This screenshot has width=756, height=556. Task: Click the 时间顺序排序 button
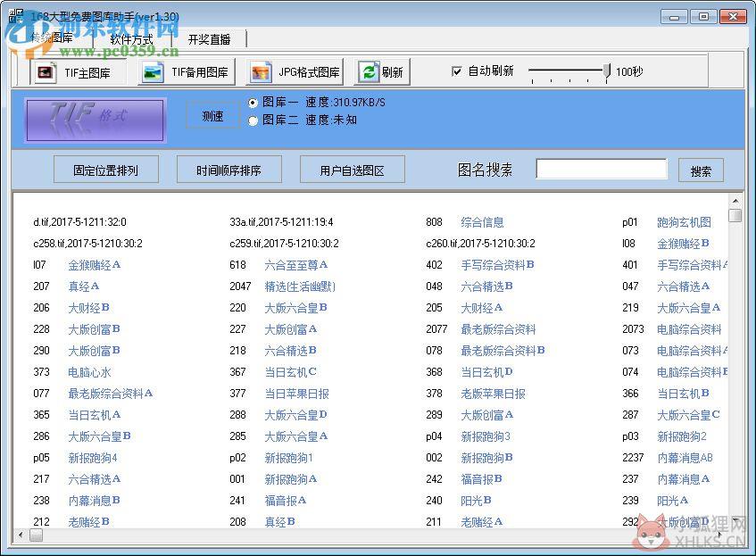pos(229,170)
